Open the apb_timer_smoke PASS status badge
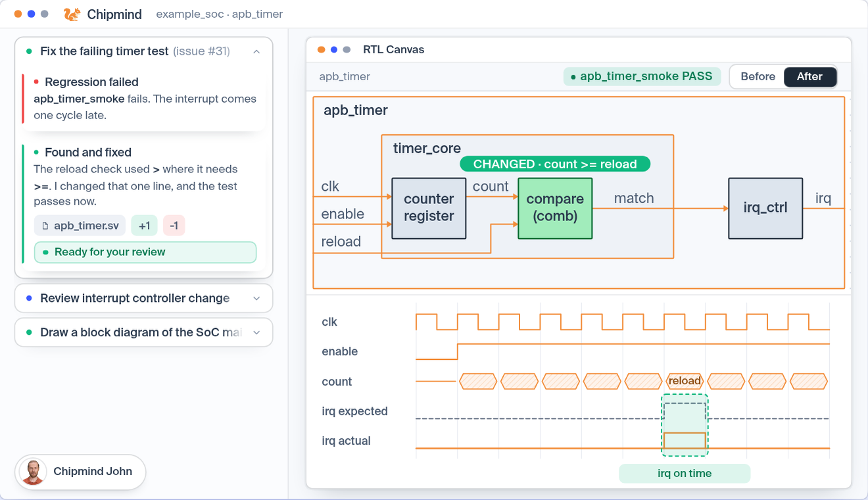The width and height of the screenshot is (868, 500). coord(642,76)
